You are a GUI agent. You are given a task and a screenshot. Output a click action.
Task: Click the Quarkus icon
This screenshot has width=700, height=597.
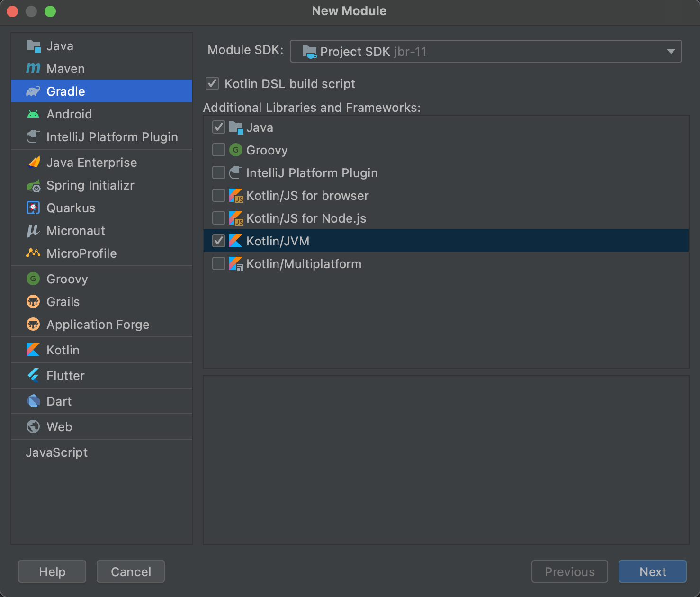click(x=33, y=208)
